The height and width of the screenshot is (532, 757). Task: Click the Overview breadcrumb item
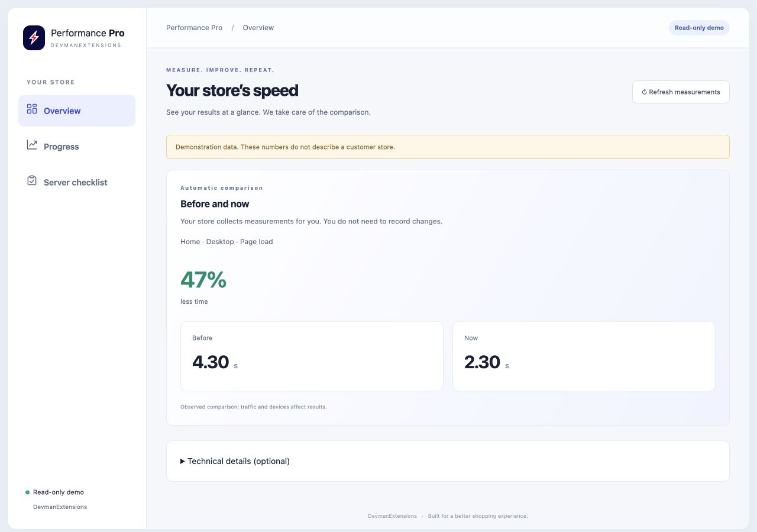[258, 28]
